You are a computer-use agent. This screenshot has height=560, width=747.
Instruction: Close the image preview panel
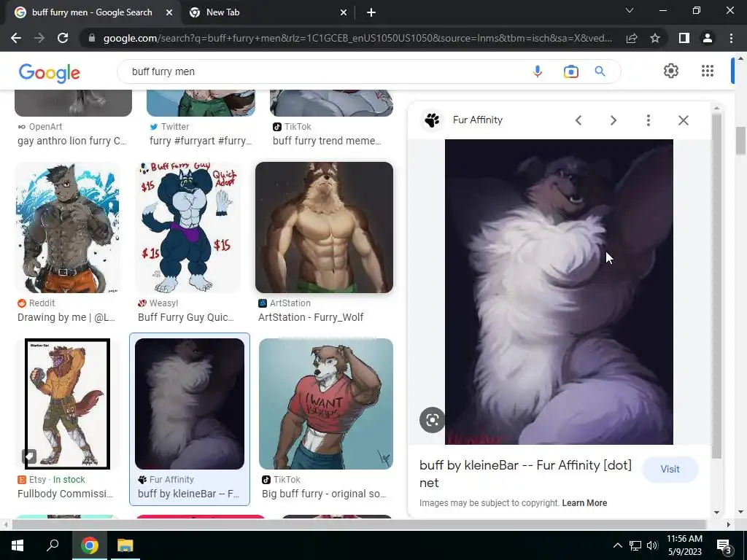(x=683, y=120)
